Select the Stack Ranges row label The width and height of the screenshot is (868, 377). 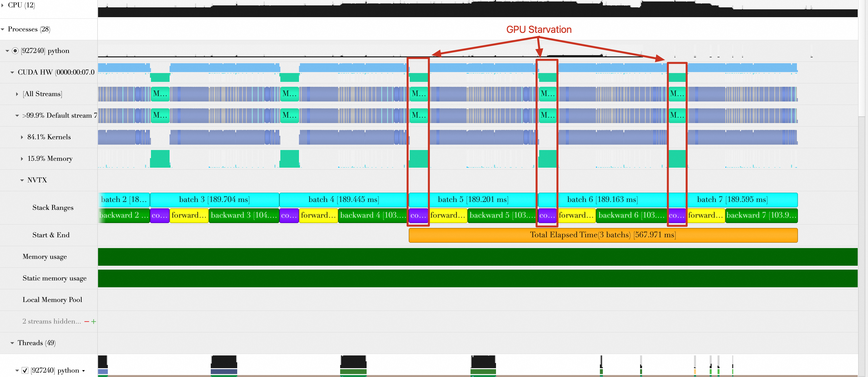pyautogui.click(x=52, y=208)
